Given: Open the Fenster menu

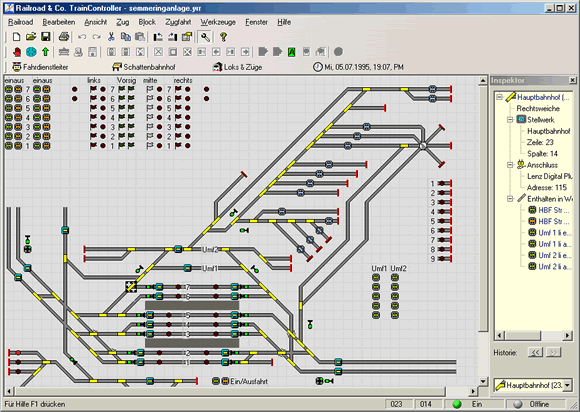Looking at the screenshot, I should 256,22.
